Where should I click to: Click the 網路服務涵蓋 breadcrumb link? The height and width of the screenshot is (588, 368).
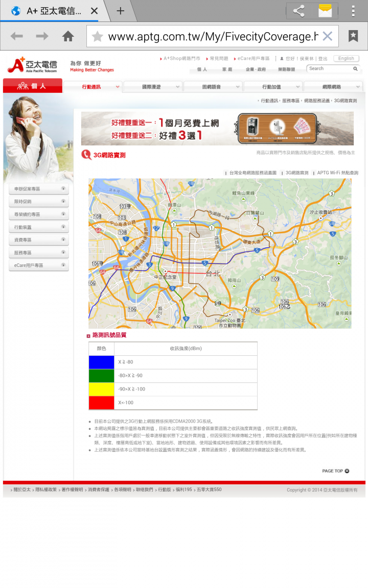(x=316, y=101)
